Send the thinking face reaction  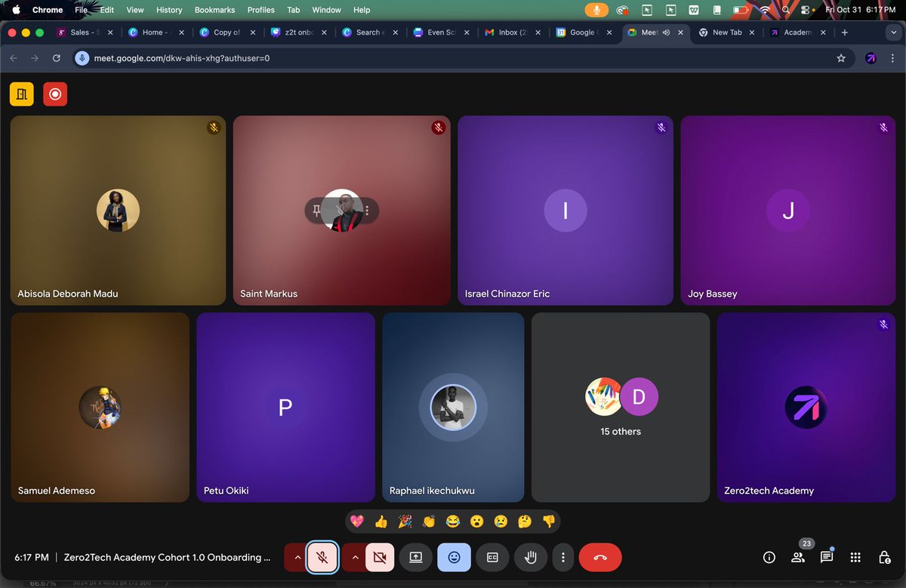point(525,522)
